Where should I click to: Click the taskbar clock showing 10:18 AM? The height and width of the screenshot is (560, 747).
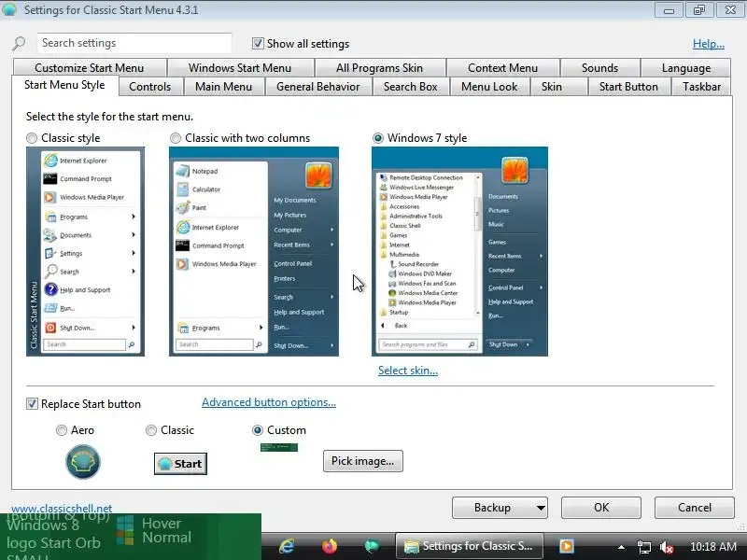tap(713, 547)
